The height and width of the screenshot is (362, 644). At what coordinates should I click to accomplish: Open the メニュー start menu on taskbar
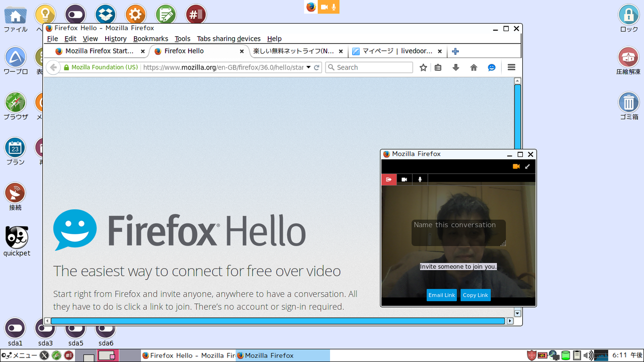19,355
